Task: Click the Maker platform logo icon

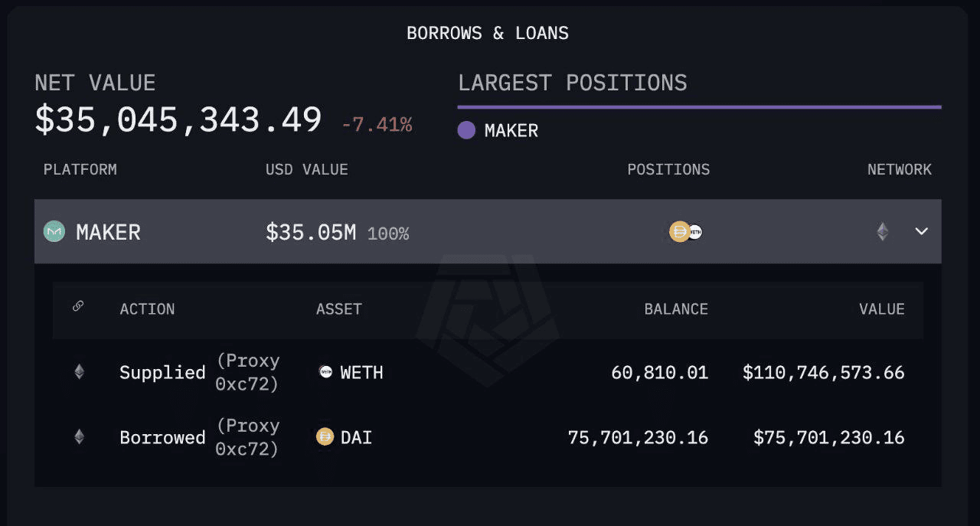Action: point(54,231)
